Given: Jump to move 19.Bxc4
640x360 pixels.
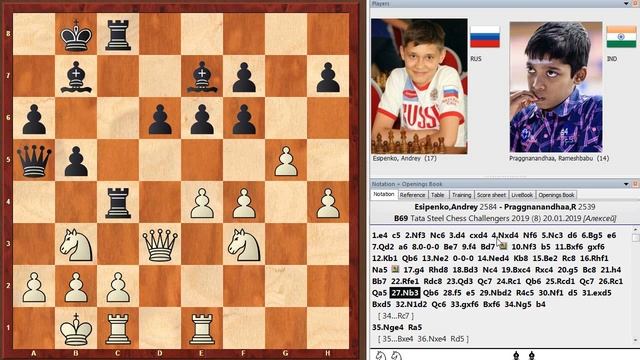Looking at the screenshot, I should pyautogui.click(x=516, y=270).
